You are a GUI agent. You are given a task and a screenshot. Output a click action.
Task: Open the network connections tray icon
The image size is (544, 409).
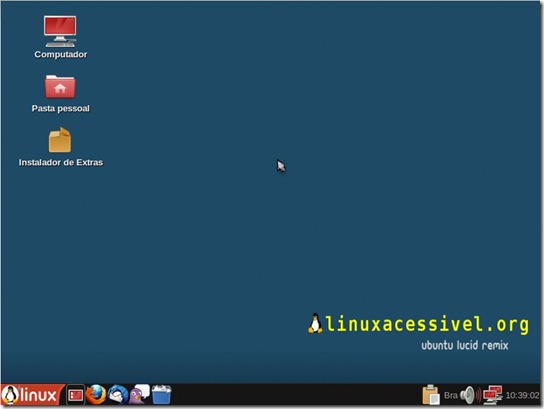pyautogui.click(x=493, y=395)
